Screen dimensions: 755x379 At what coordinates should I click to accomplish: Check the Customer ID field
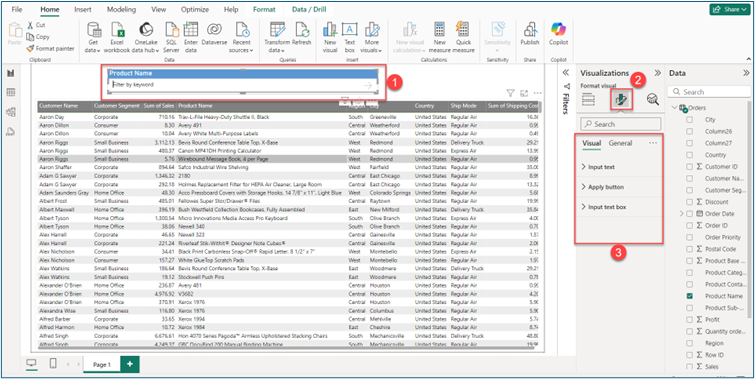pyautogui.click(x=690, y=167)
